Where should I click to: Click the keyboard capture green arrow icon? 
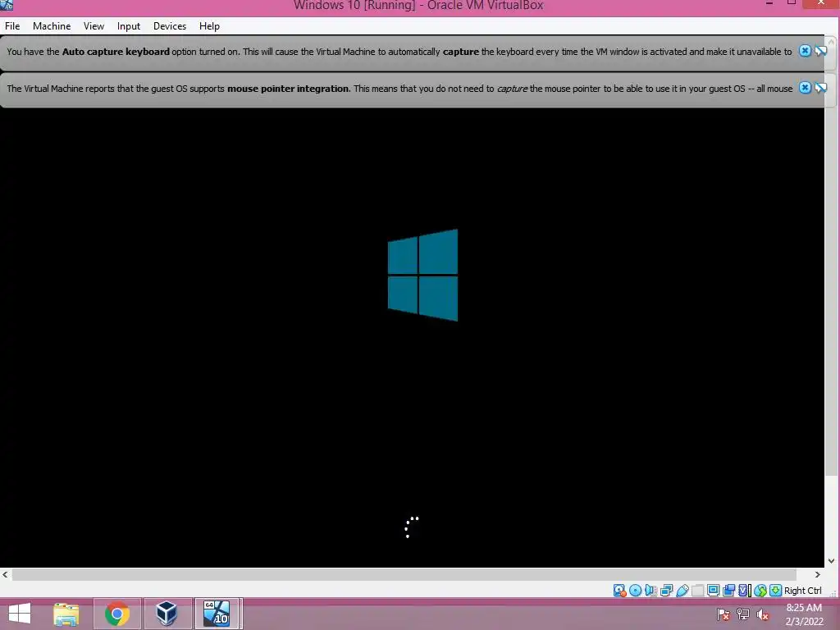[x=775, y=591]
